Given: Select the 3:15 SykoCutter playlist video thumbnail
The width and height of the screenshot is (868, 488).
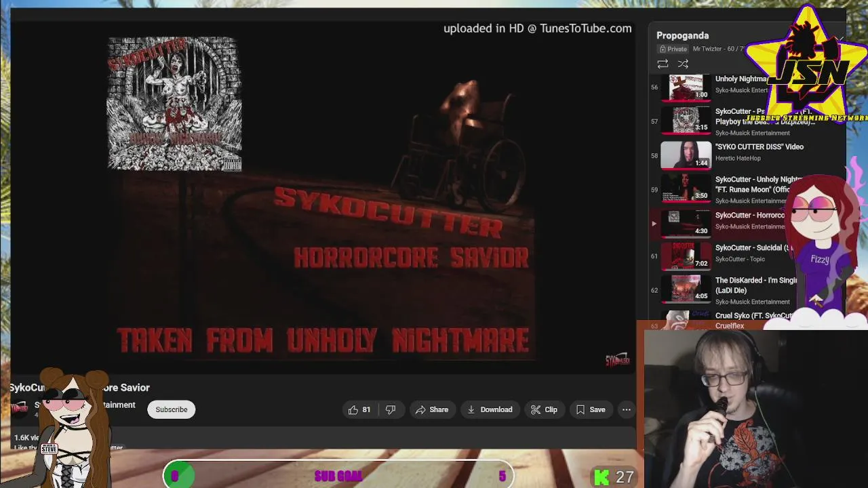Looking at the screenshot, I should click(x=686, y=120).
